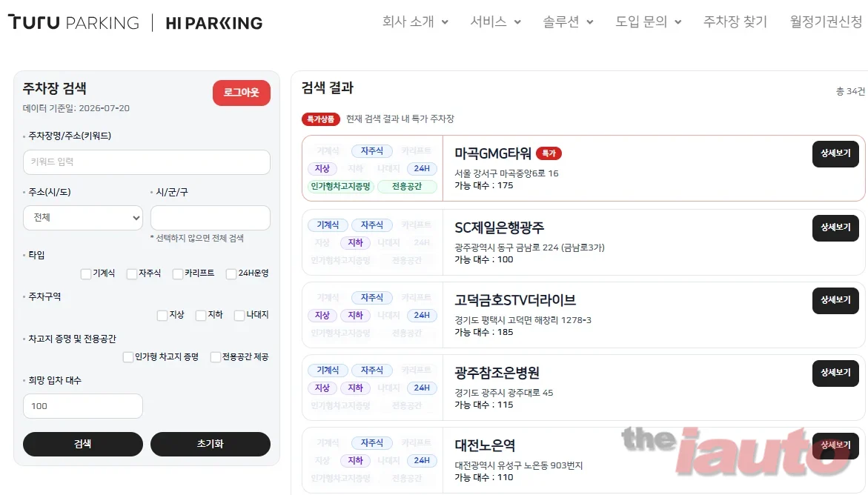Expand the 솔루션 menu

coord(568,21)
